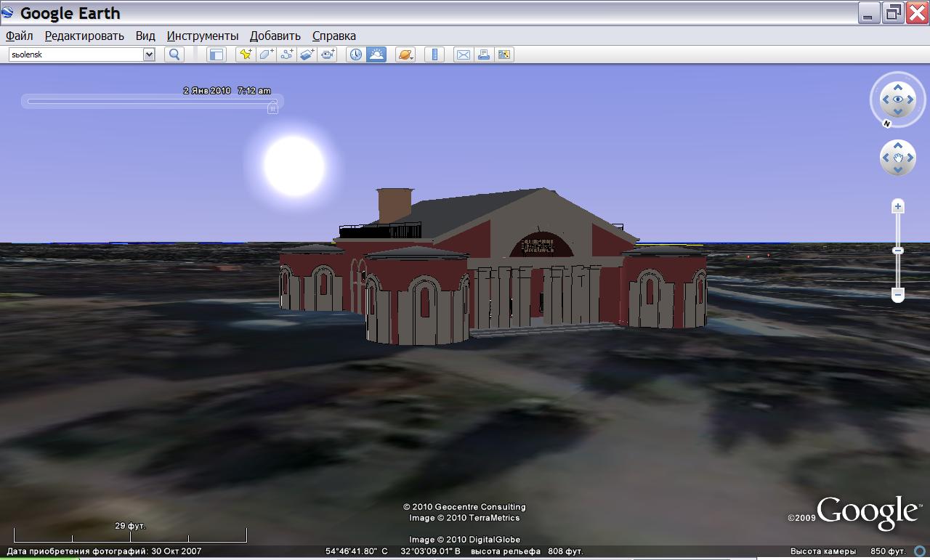Image resolution: width=930 pixels, height=560 pixels.
Task: Toggle the sunlight across landscape button
Action: click(x=376, y=54)
